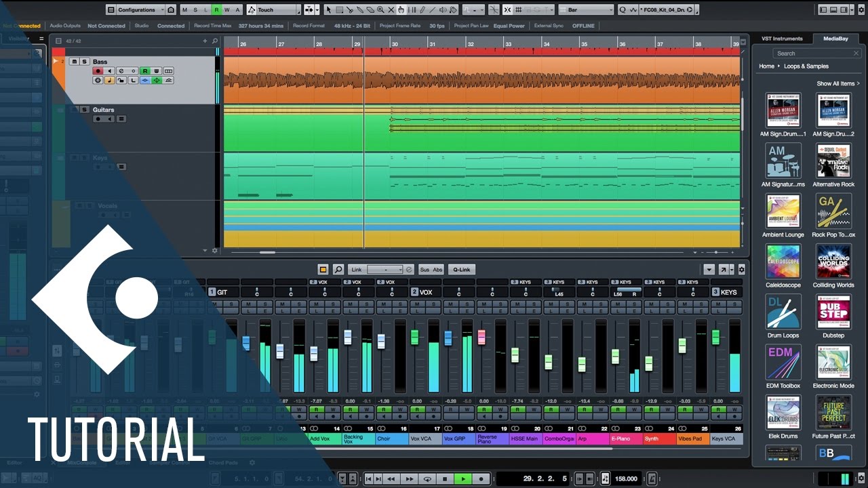This screenshot has width=868, height=488.
Task: Select the E-Piano channel label
Action: (x=626, y=439)
